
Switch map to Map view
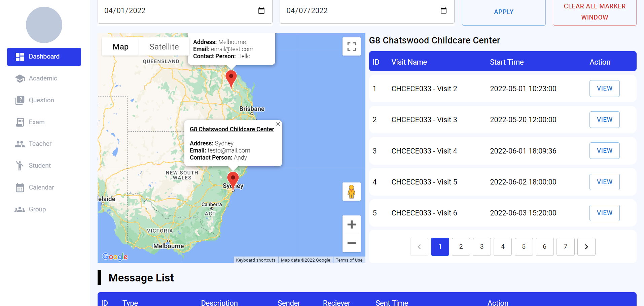[120, 47]
